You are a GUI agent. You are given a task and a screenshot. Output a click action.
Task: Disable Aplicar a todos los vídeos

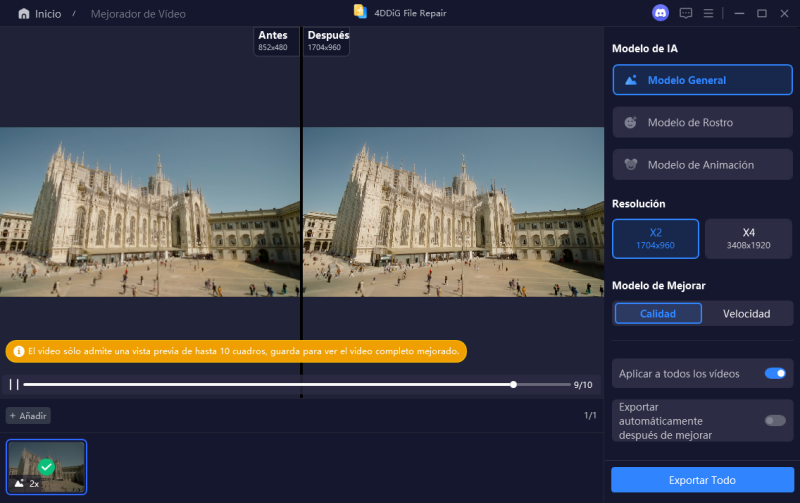pyautogui.click(x=774, y=373)
